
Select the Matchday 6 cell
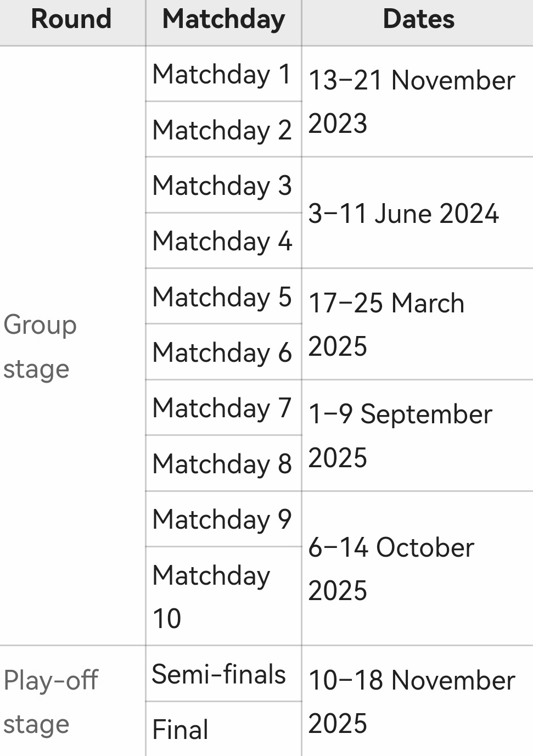point(222,352)
